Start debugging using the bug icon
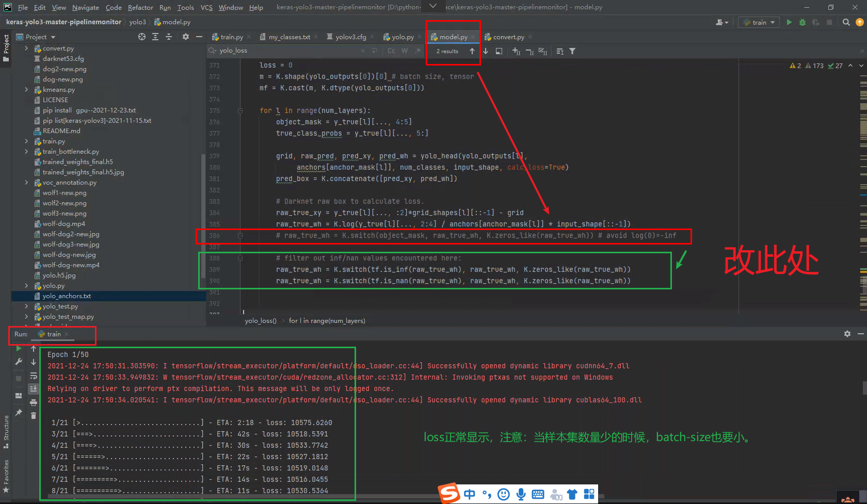 (802, 22)
